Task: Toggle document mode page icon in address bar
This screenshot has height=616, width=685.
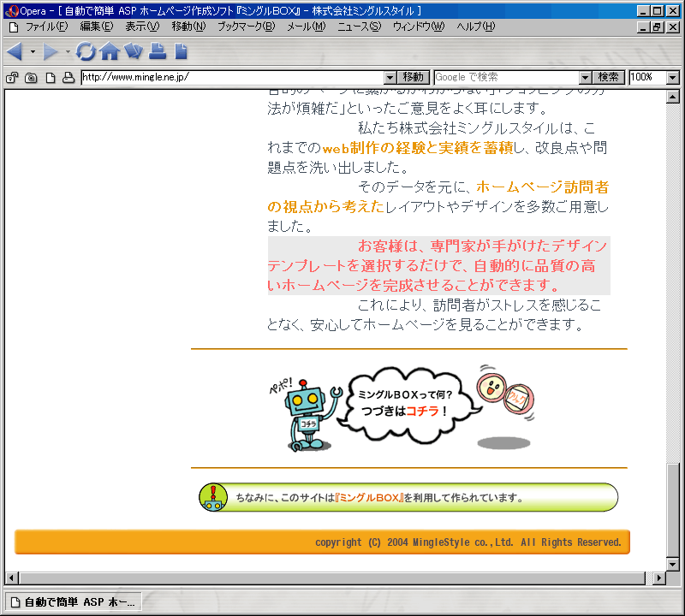Action: pos(51,78)
